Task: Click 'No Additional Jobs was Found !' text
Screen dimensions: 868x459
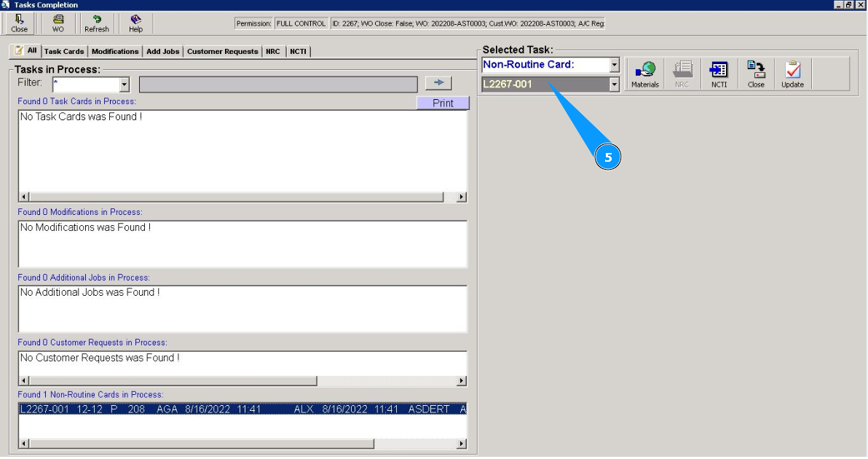Action: tap(90, 292)
